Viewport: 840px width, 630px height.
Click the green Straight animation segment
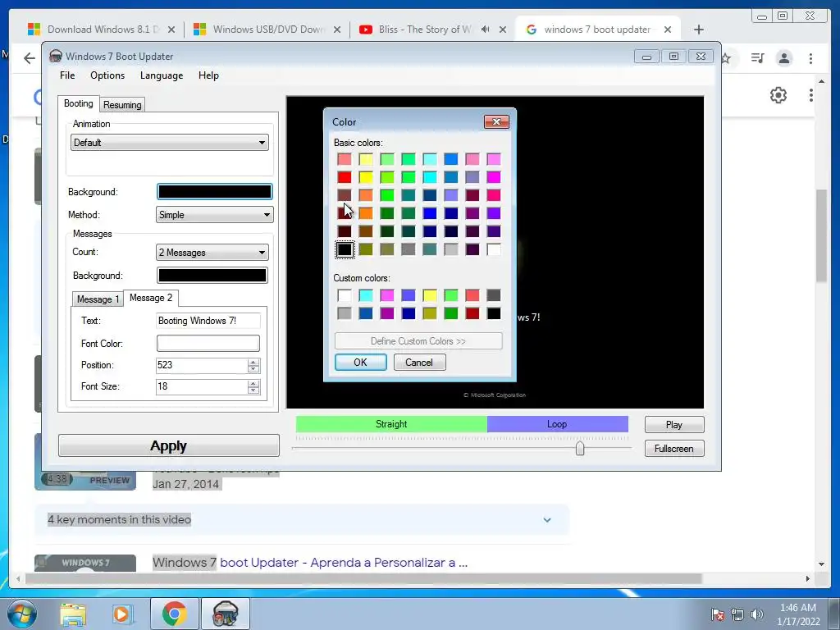391,424
